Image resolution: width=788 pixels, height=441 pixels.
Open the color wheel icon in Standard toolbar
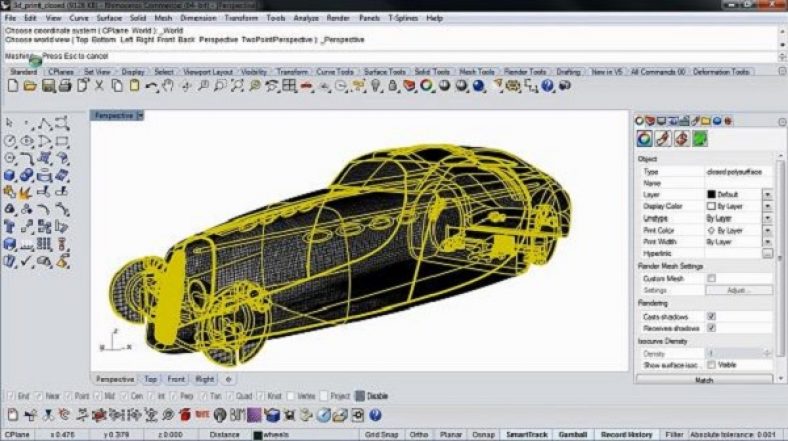427,86
